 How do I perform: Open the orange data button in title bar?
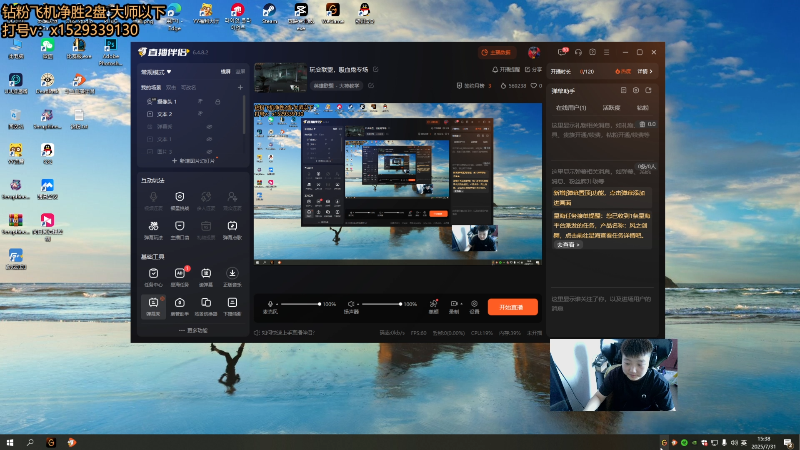[x=497, y=52]
